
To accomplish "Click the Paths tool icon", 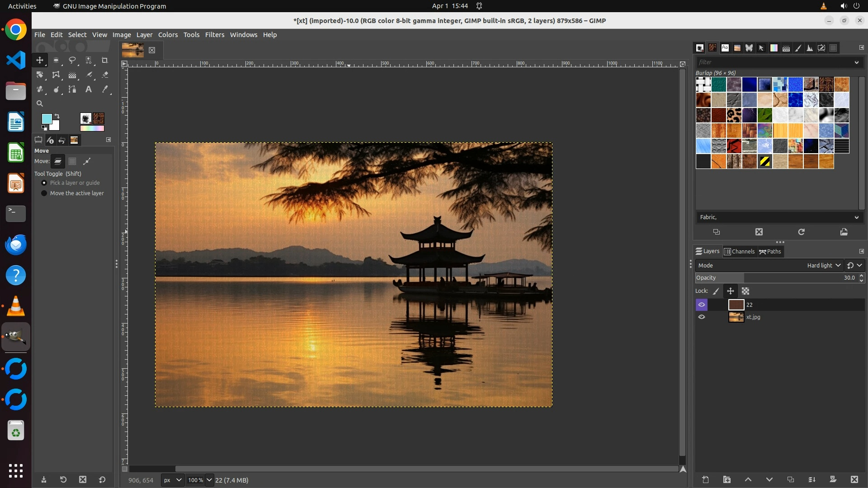I will [x=72, y=89].
